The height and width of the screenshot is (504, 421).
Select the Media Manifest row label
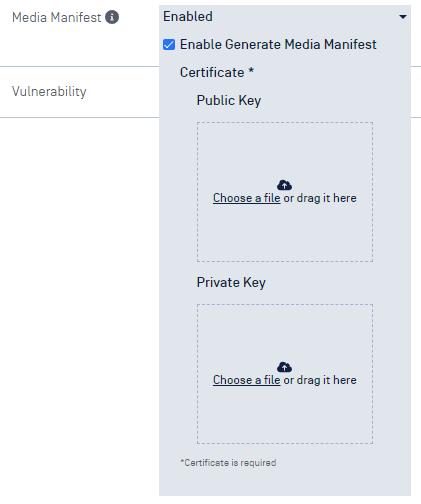tap(56, 17)
